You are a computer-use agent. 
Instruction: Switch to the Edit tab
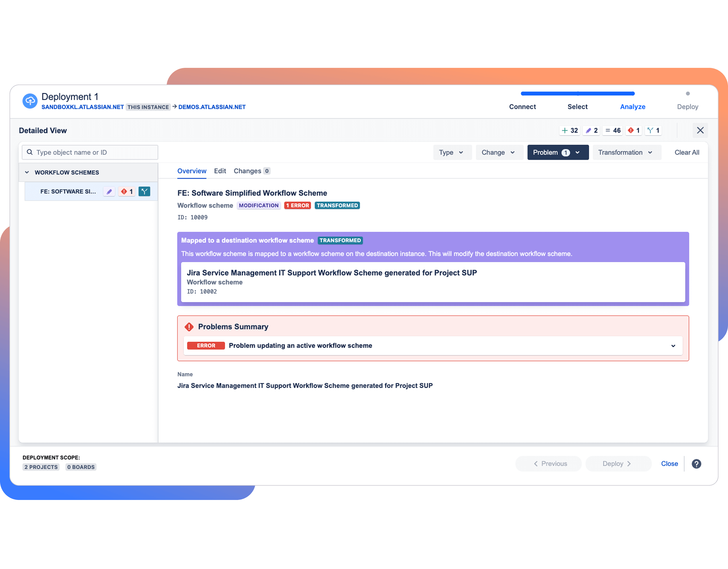click(x=220, y=171)
